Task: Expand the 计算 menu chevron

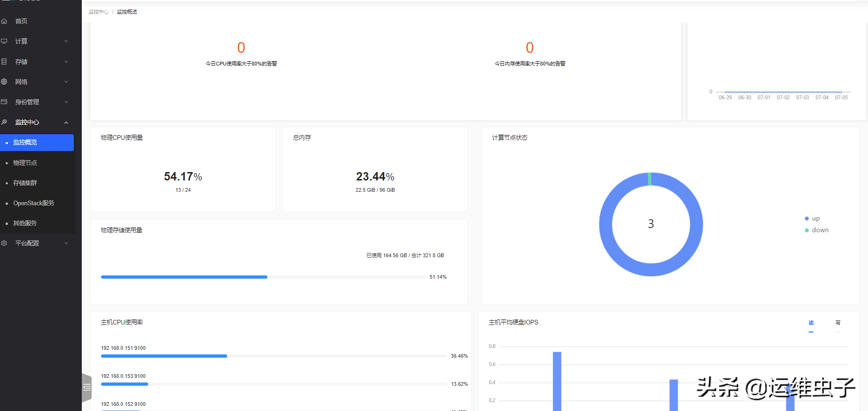Action: [x=66, y=41]
